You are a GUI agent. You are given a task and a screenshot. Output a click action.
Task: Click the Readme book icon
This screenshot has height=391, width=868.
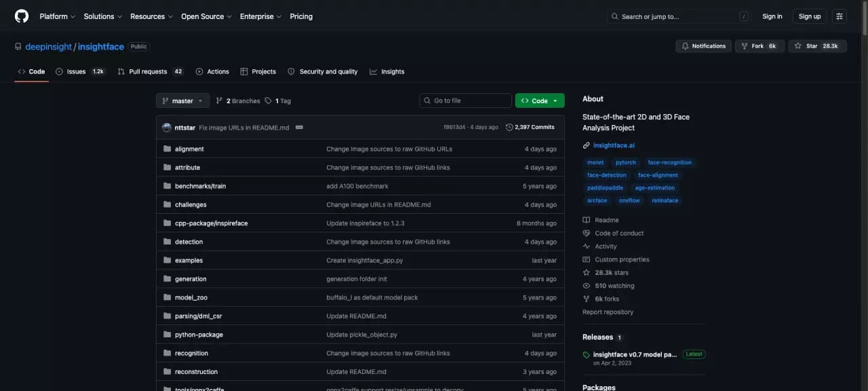click(587, 220)
